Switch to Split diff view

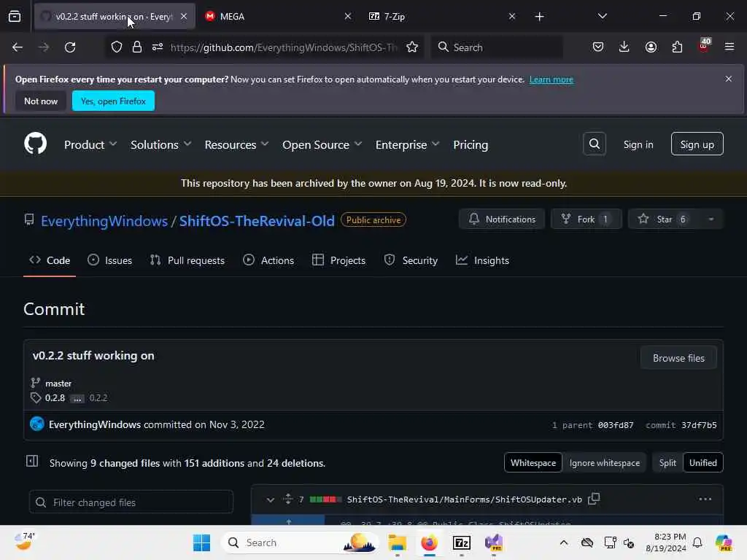click(x=667, y=462)
